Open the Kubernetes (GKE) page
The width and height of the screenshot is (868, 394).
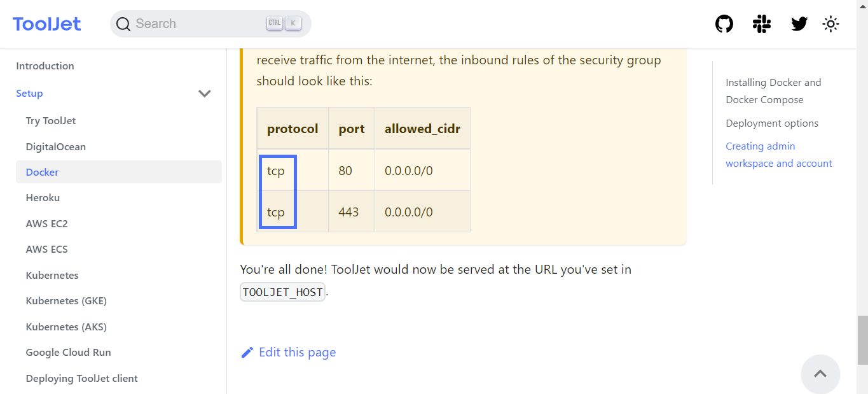(66, 300)
